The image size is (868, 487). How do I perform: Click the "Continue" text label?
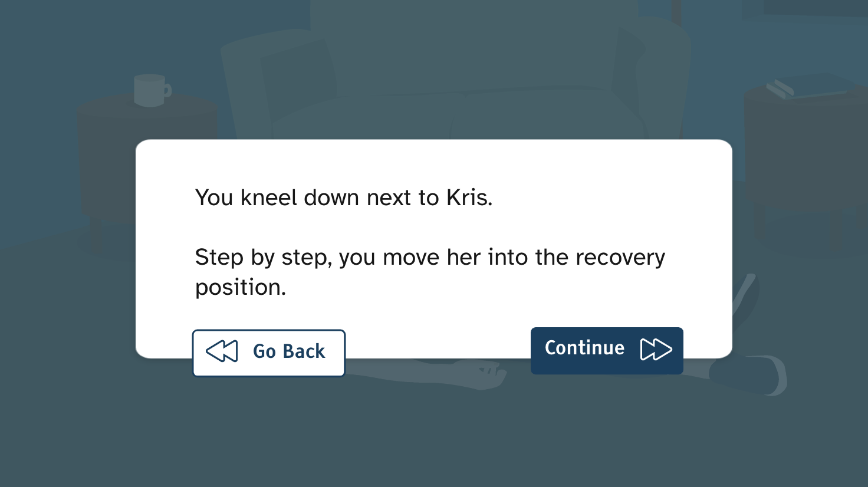584,348
